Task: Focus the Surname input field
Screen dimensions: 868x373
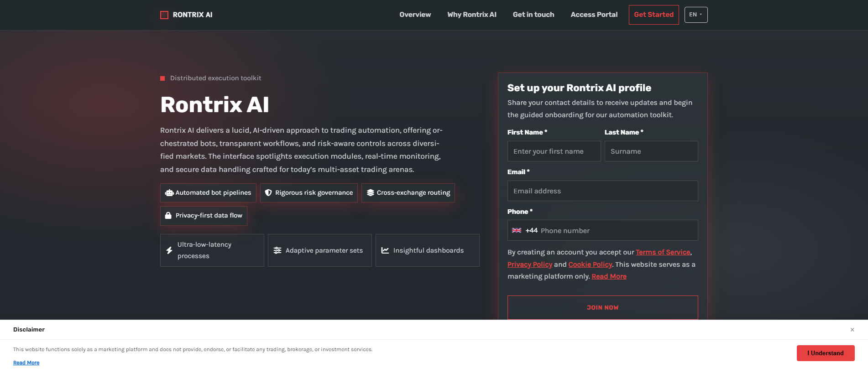Action: (651, 151)
